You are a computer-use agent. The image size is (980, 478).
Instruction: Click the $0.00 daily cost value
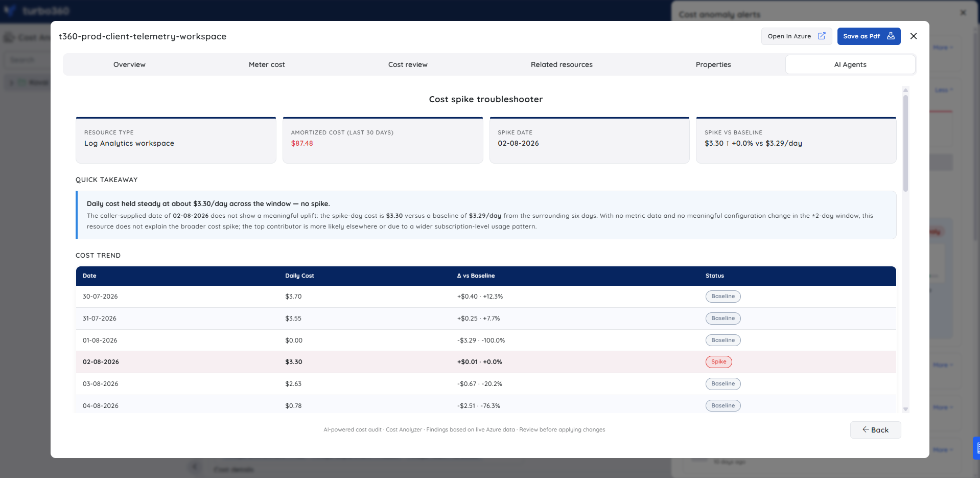tap(294, 340)
